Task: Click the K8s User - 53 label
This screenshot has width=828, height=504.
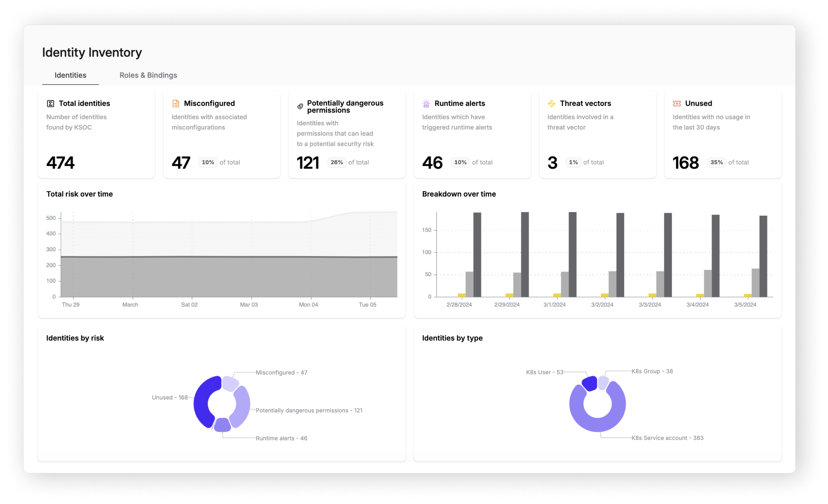Action: point(545,372)
